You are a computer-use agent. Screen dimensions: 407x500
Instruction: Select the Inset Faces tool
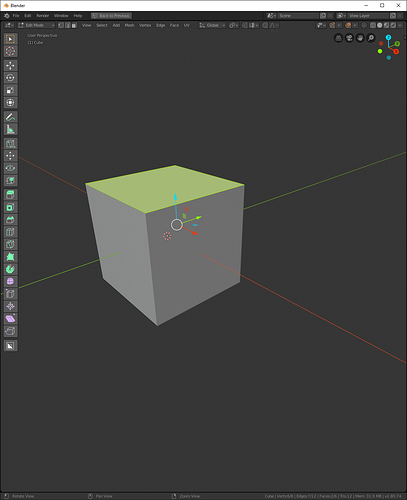tap(10, 207)
